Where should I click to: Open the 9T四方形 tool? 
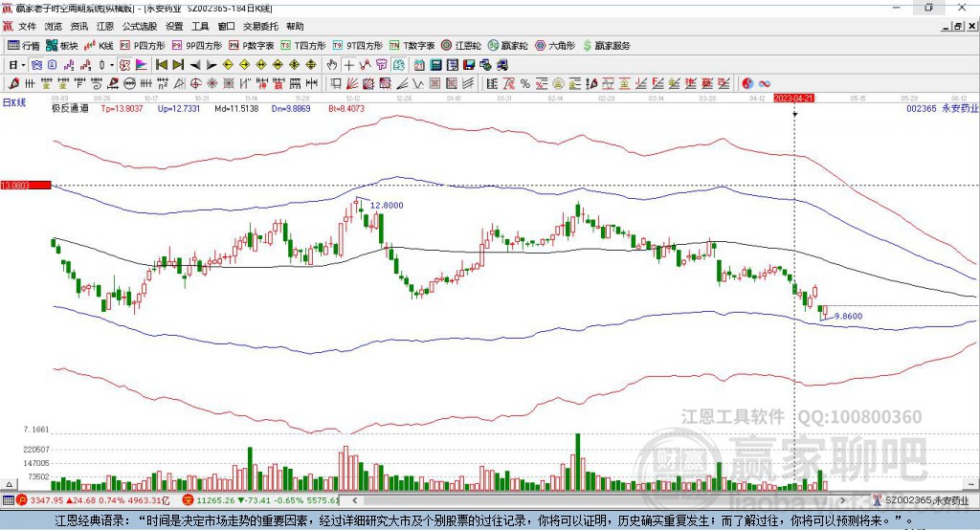[x=358, y=46]
